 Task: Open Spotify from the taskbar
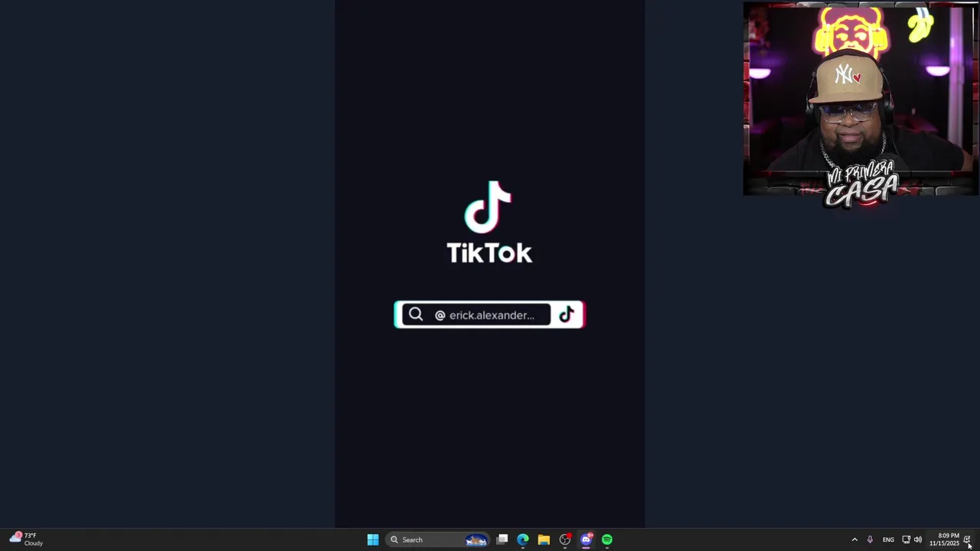point(607,540)
